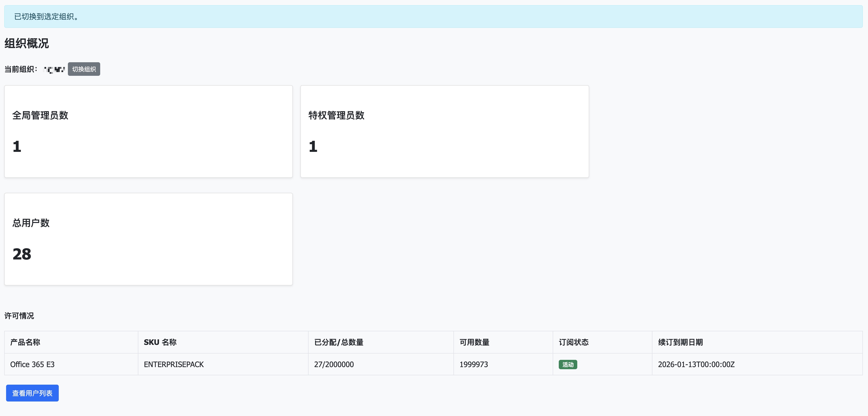
Task: Click the 1999973 available count cell
Action: click(473, 365)
